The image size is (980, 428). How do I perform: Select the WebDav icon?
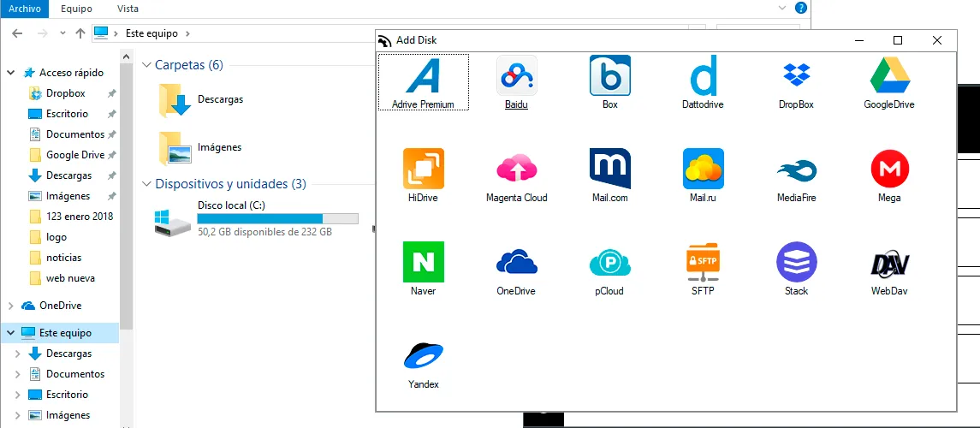[x=889, y=269]
